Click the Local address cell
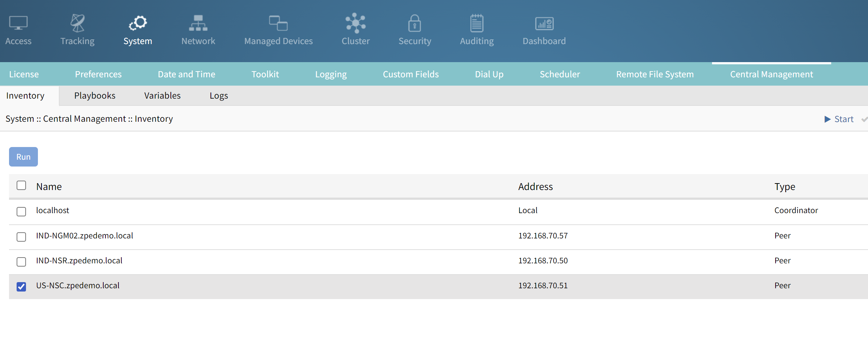This screenshot has height=341, width=868. pyautogui.click(x=528, y=210)
